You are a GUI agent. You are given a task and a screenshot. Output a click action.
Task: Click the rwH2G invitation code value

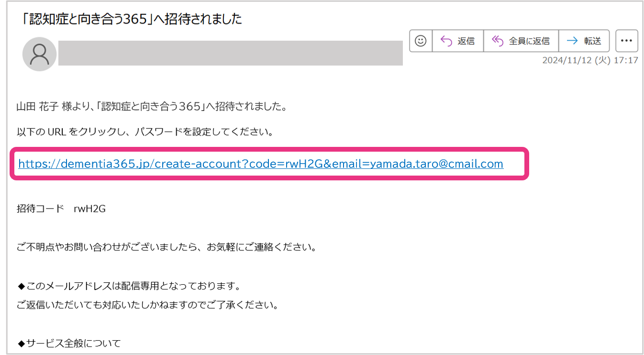point(89,209)
